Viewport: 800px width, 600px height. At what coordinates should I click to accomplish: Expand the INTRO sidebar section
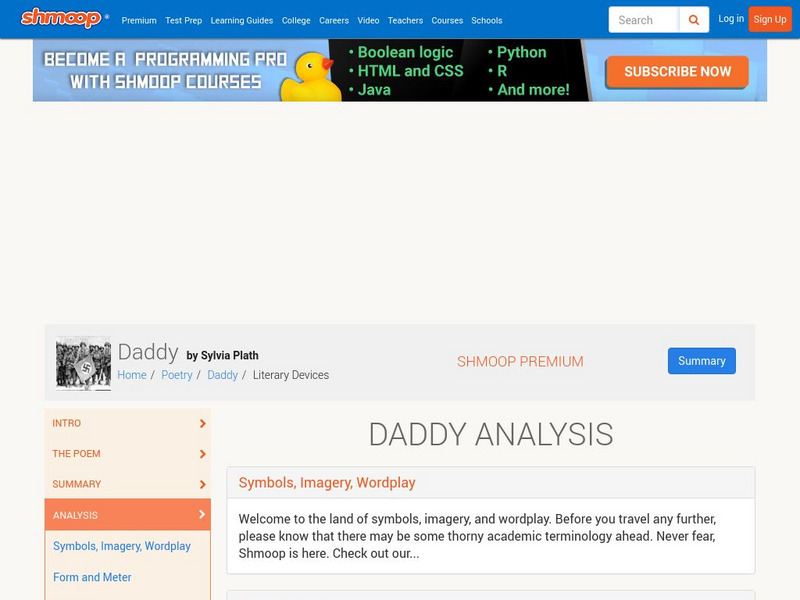tap(127, 423)
